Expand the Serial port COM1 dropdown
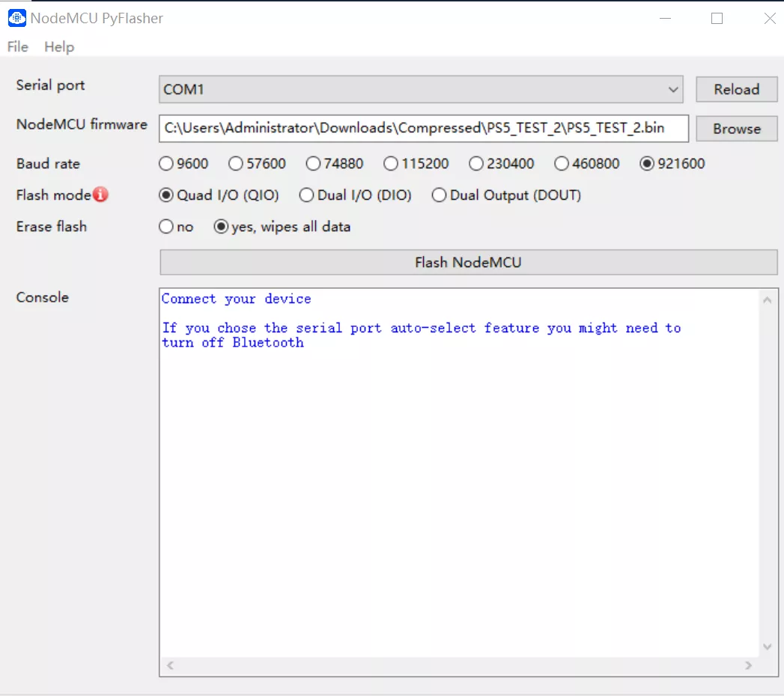Image resolution: width=784 pixels, height=696 pixels. point(672,90)
